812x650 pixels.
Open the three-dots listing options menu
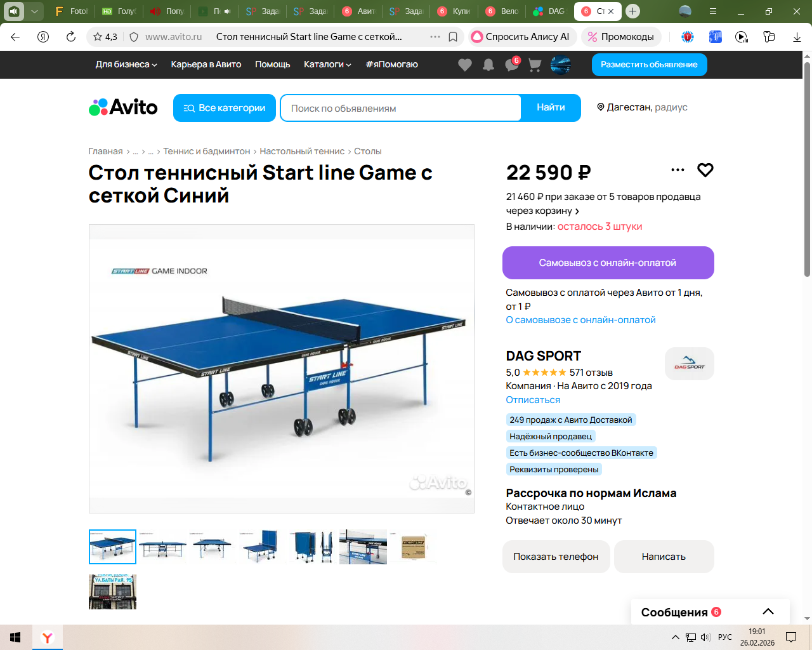point(678,170)
